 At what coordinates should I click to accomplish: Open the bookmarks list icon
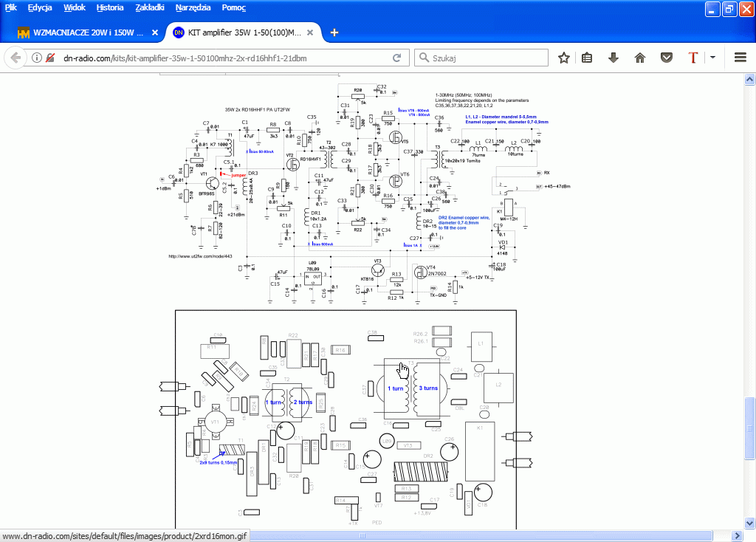tap(587, 58)
